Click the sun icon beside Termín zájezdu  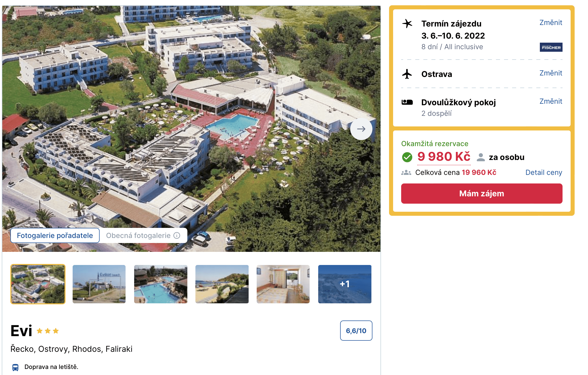[407, 24]
